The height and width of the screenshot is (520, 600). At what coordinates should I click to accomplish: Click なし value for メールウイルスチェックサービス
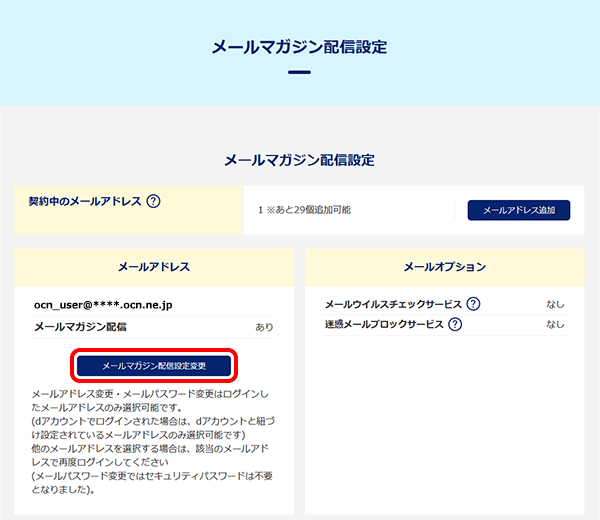(555, 304)
